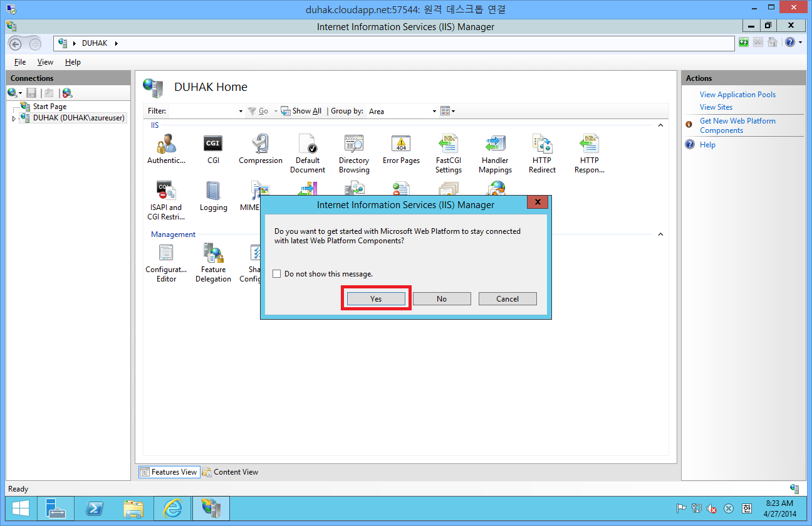This screenshot has width=812, height=526.
Task: Open File Explorer from the taskbar
Action: click(133, 508)
